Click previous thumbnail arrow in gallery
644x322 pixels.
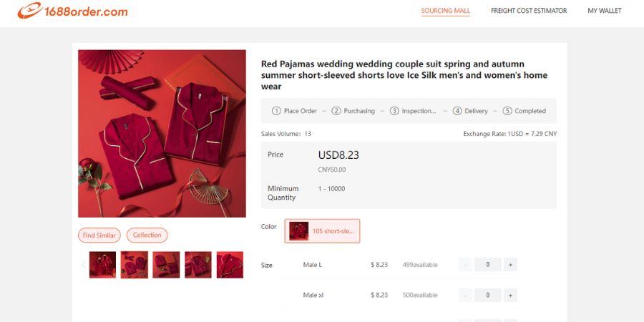pos(83,265)
